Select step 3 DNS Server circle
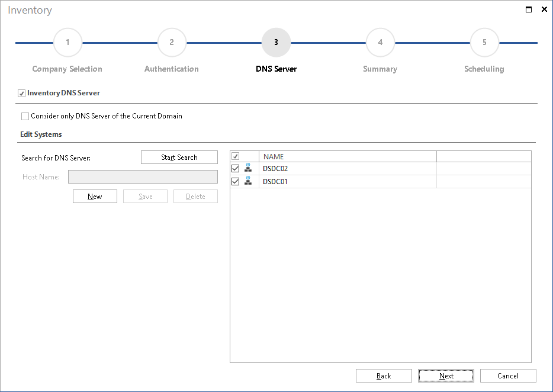Image resolution: width=553 pixels, height=392 pixels. pyautogui.click(x=276, y=43)
